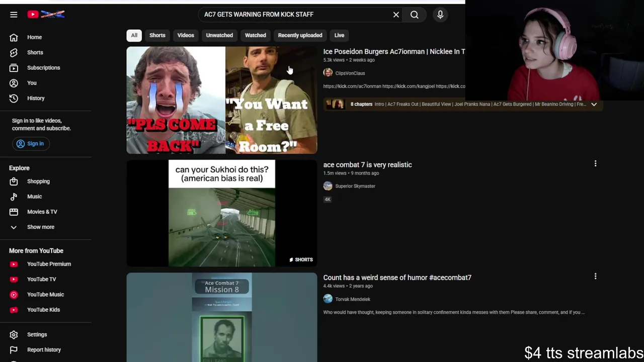Viewport: 644px width, 362px height.
Task: Open 'Count has a weird sense of humor' title
Action: 397,278
